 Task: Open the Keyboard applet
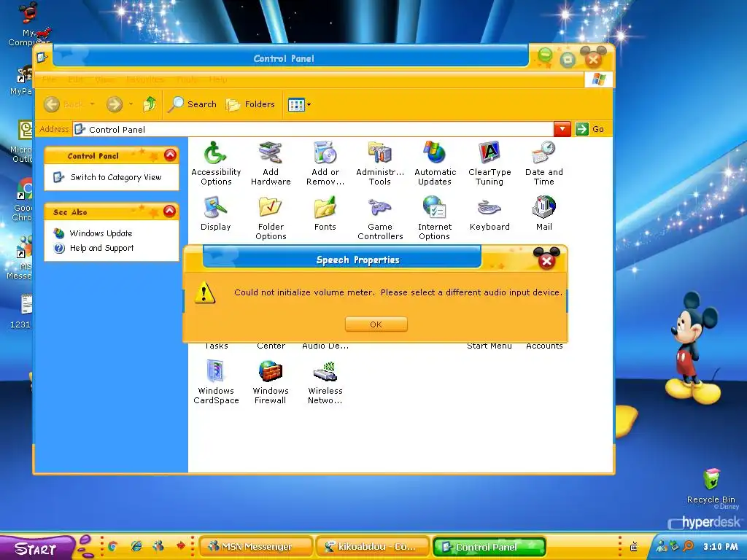point(489,214)
